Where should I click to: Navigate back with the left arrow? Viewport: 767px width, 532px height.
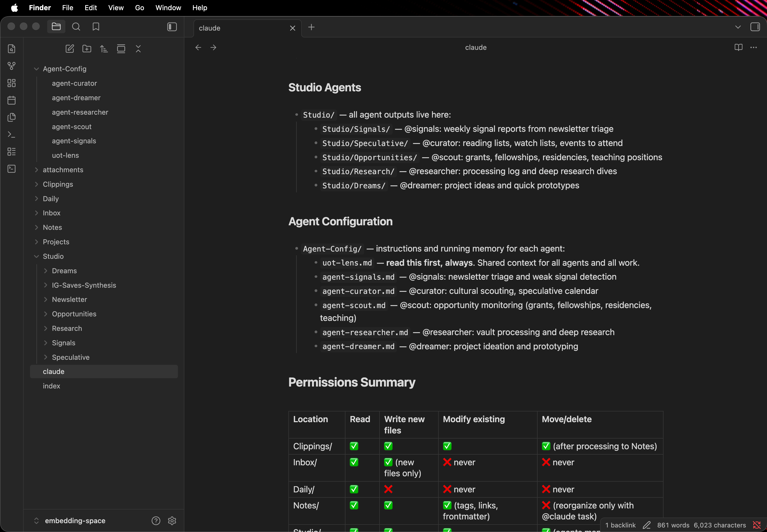(198, 47)
